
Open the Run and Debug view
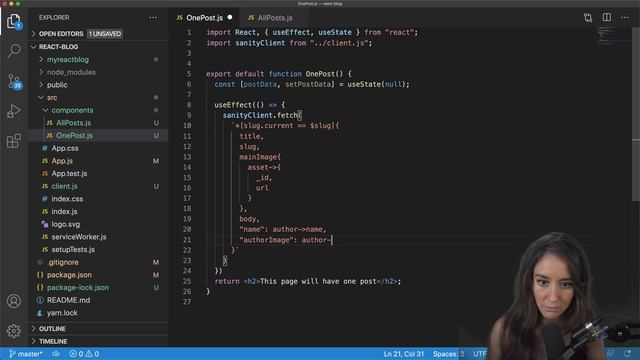[14, 111]
